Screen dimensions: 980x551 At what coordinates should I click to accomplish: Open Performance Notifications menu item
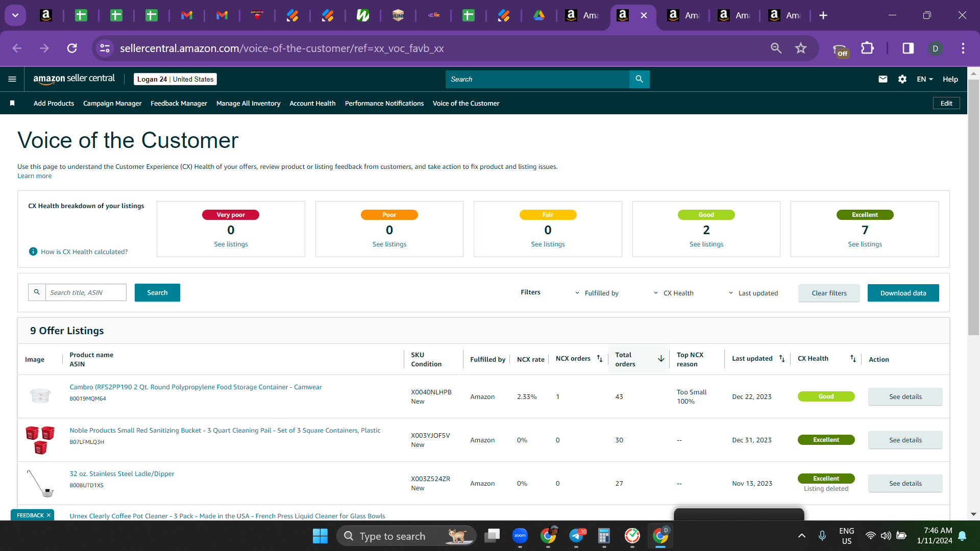pyautogui.click(x=384, y=103)
